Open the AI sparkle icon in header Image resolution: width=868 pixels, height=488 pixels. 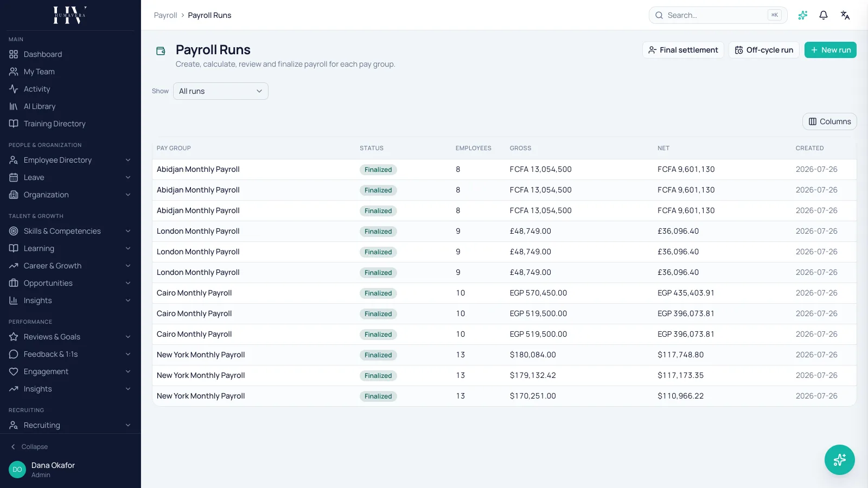pyautogui.click(x=803, y=15)
